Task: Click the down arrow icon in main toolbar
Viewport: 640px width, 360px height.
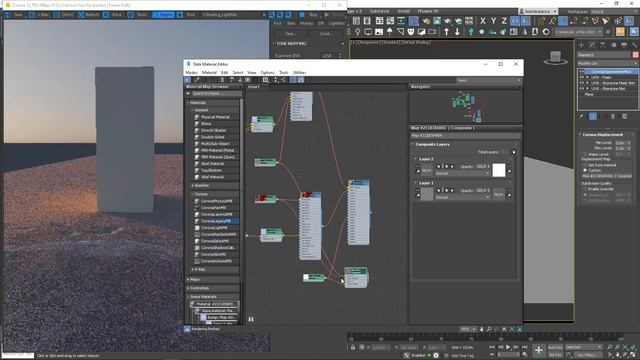Action: 457,32
